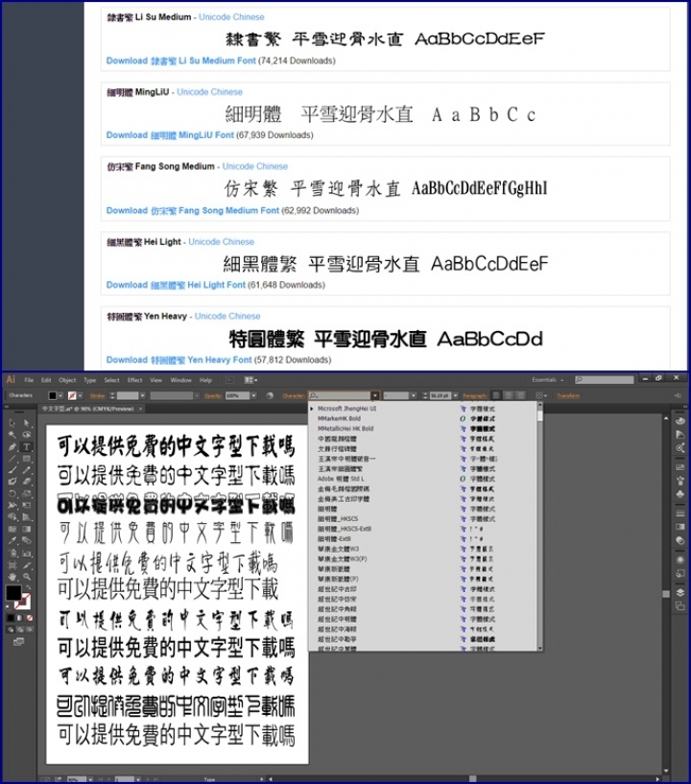Enable Draw Inside mode

click(30, 630)
